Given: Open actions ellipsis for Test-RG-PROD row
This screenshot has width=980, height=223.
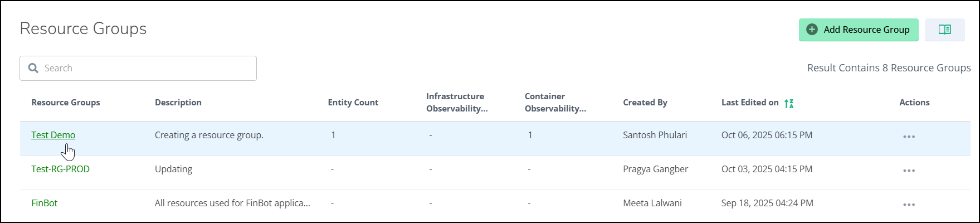Looking at the screenshot, I should coord(909,171).
